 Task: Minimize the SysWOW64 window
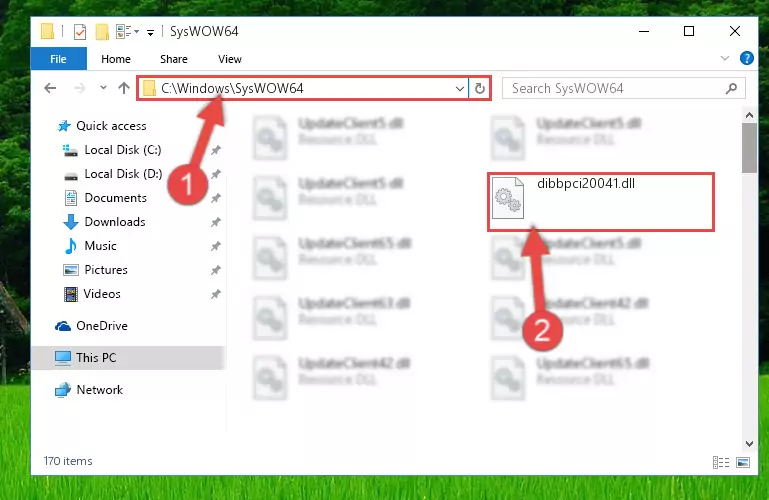(x=644, y=31)
